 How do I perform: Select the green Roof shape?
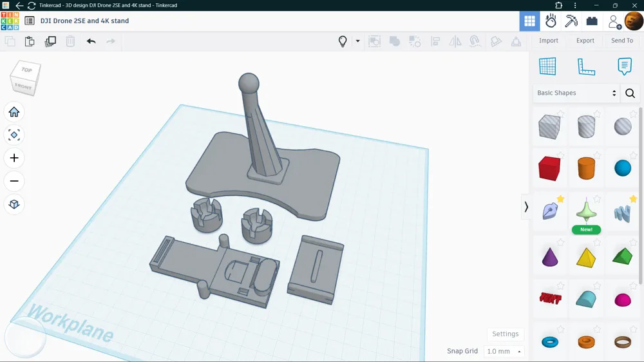(x=623, y=256)
